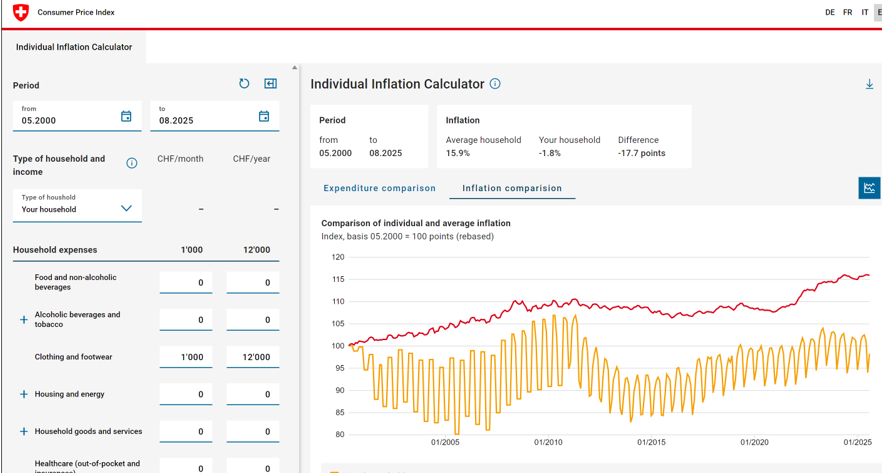Toggle the chart view icon button
Screen dimensions: 882x473
869,188
